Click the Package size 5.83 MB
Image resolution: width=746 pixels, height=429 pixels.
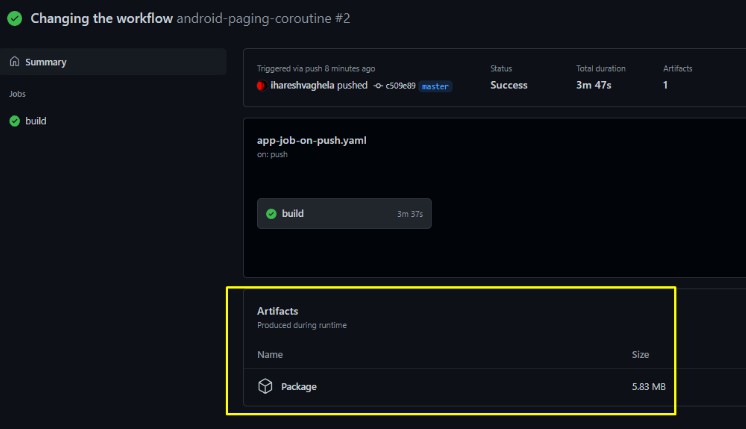[x=648, y=387]
